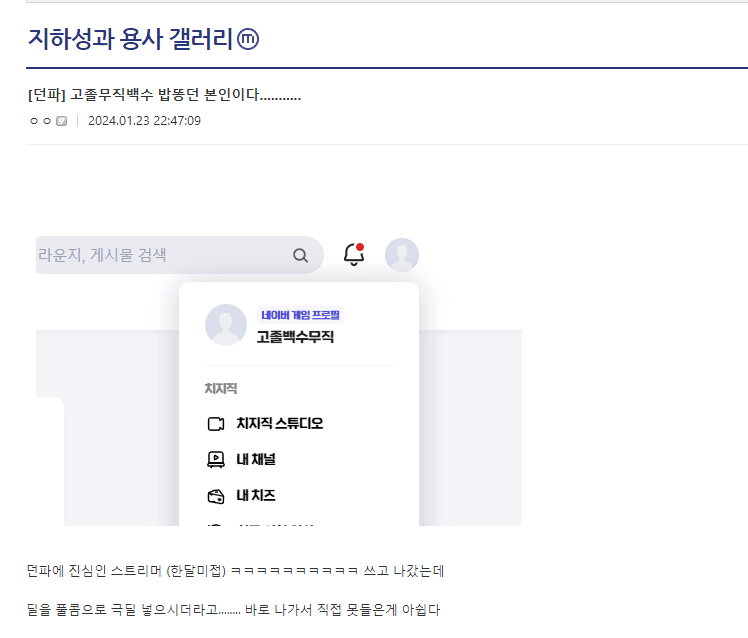Click the magnifying glass search icon
The width and height of the screenshot is (748, 638).
pyautogui.click(x=300, y=255)
